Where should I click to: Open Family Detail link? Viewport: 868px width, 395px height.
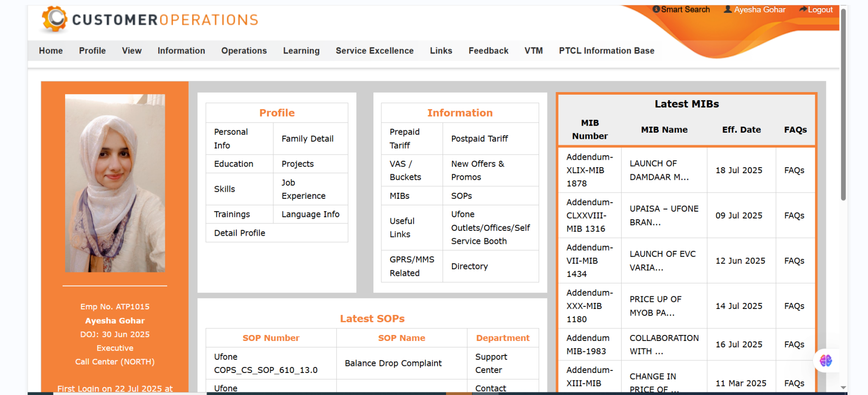click(307, 139)
